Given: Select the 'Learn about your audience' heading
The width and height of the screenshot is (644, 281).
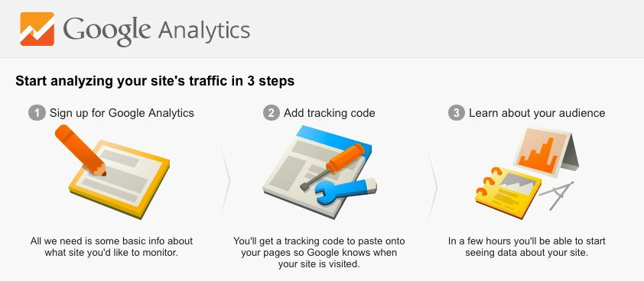Looking at the screenshot, I should (x=537, y=113).
